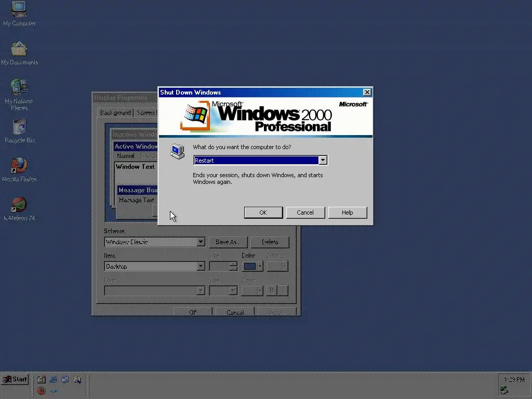Viewport: 532px width, 399px height.
Task: Click Save As in Display Properties
Action: (x=228, y=242)
